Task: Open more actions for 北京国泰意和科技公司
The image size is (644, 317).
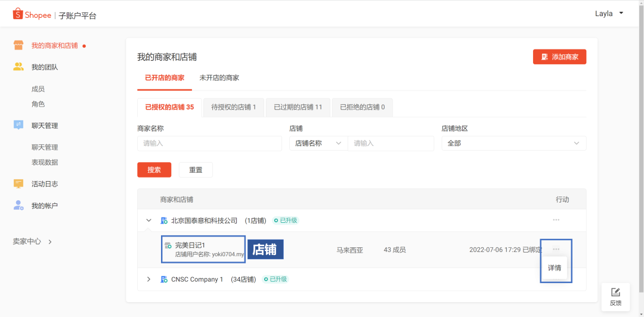Action: [556, 220]
